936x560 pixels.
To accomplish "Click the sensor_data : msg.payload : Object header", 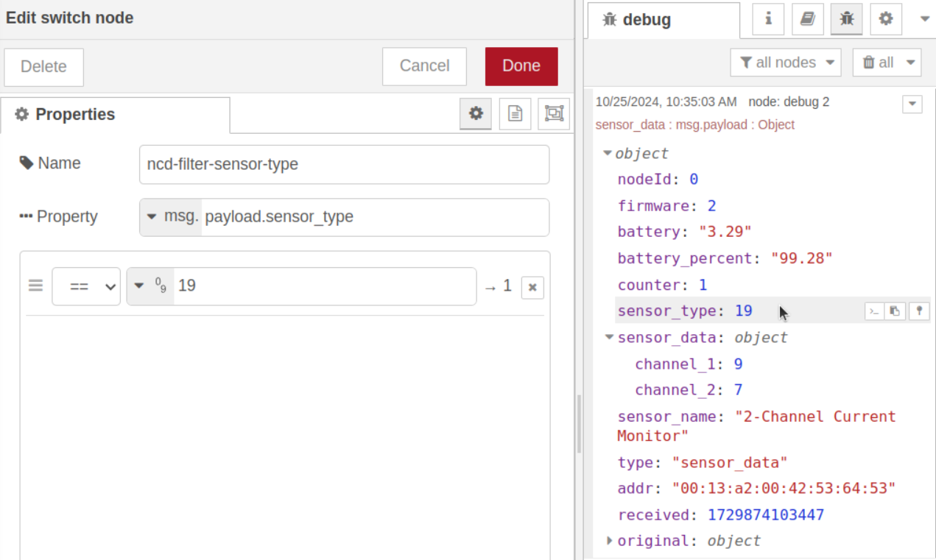I will [x=694, y=125].
